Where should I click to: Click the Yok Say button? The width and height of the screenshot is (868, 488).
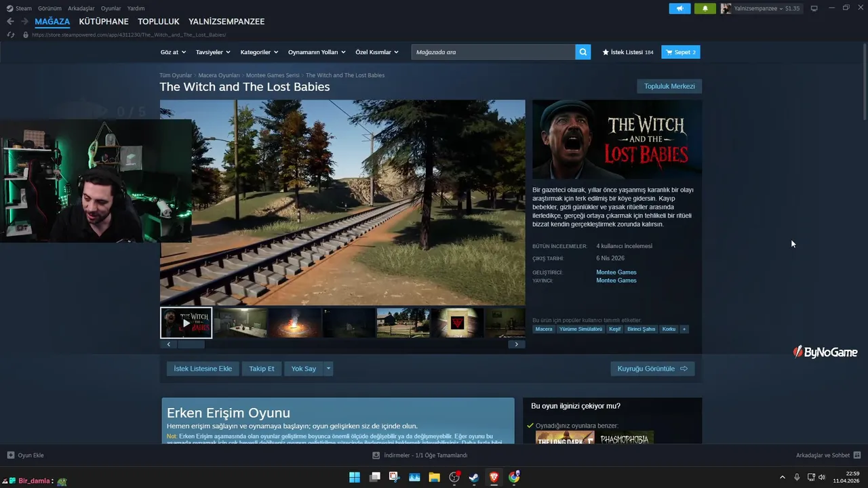304,369
